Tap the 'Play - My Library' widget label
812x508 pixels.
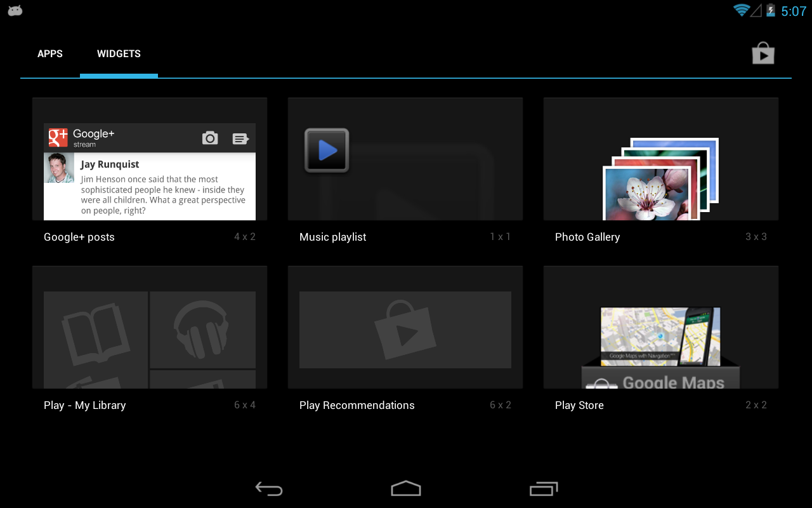click(85, 405)
